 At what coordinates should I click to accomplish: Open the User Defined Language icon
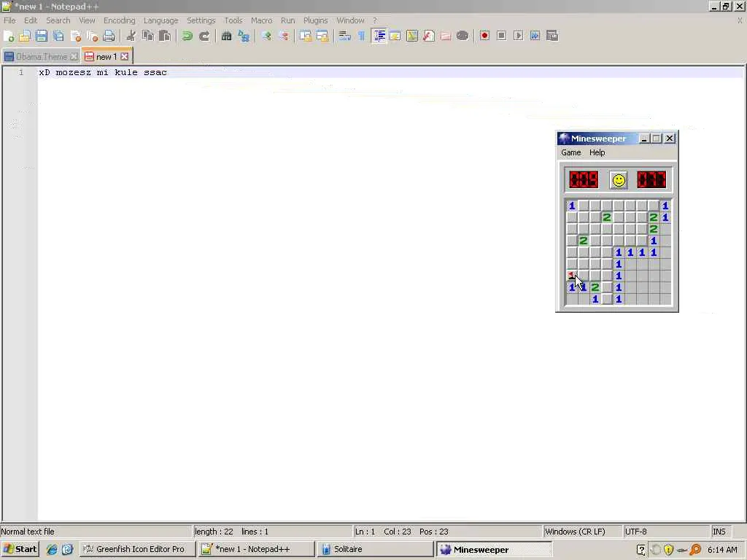coord(395,36)
